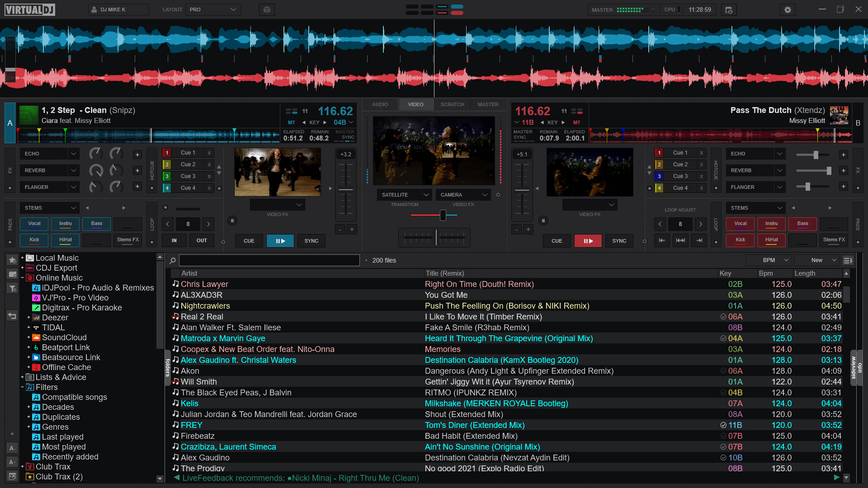The height and width of the screenshot is (488, 868).
Task: Click the playlist view icon right of New
Action: [x=848, y=260]
